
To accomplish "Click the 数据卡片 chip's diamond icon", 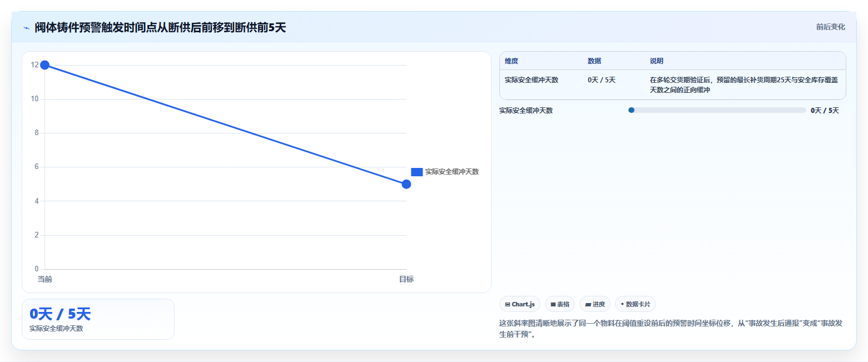I will click(622, 304).
